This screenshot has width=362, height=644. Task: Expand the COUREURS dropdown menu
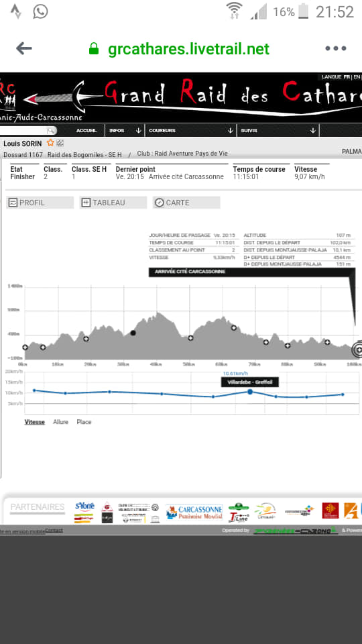191,130
